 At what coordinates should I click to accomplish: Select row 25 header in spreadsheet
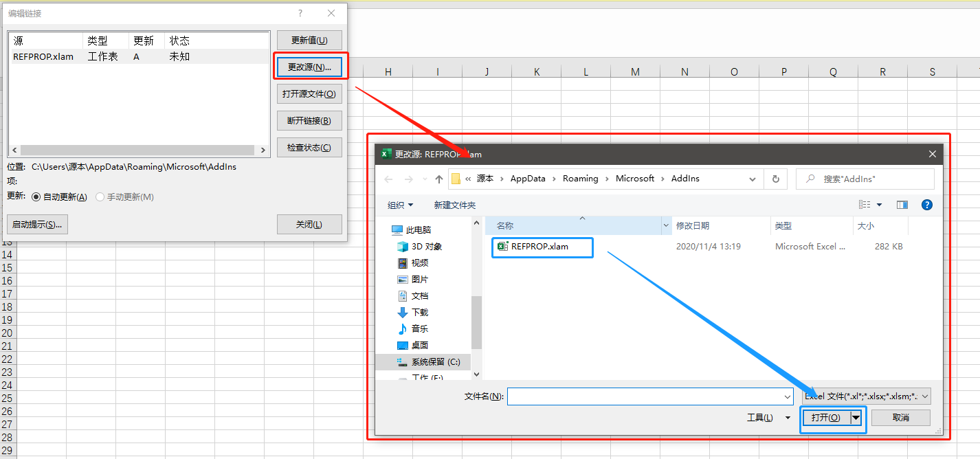pyautogui.click(x=8, y=399)
